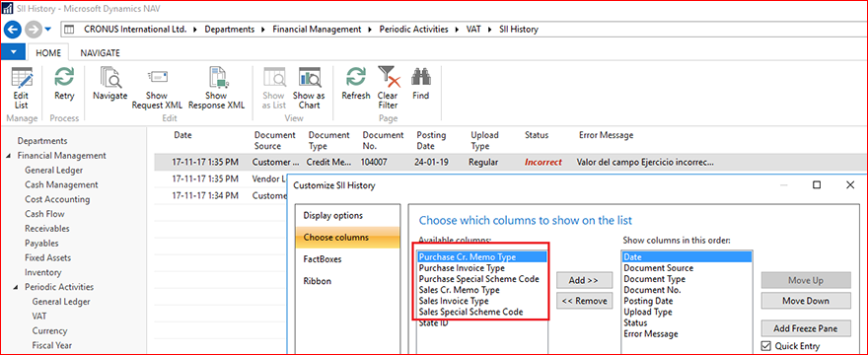Toggle the Quick Entry checkbox
Image resolution: width=868 pixels, height=355 pixels.
(x=766, y=346)
